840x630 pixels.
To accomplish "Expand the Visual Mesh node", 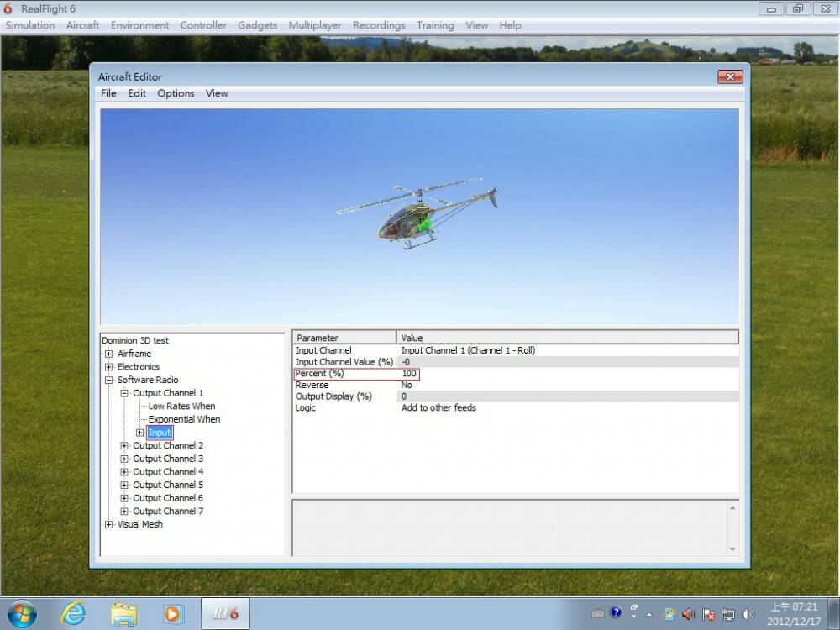I will (108, 524).
